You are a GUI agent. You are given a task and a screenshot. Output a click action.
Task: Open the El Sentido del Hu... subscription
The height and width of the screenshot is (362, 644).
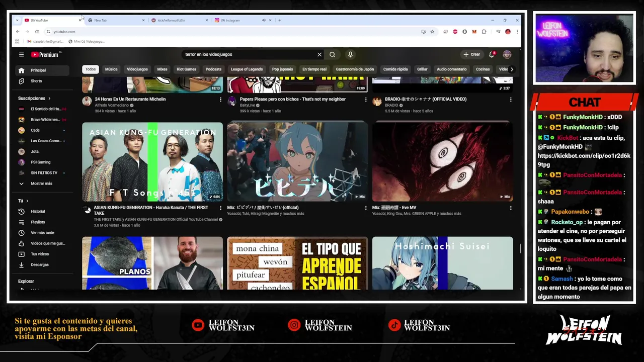click(x=42, y=109)
